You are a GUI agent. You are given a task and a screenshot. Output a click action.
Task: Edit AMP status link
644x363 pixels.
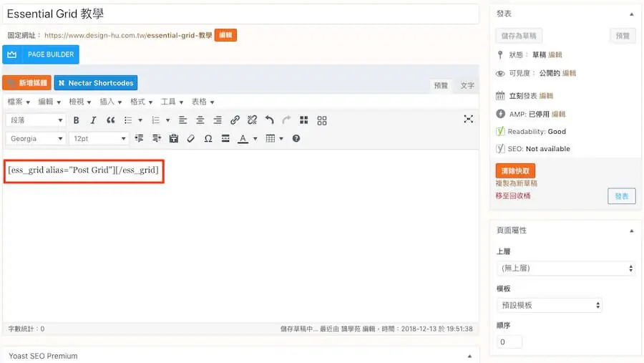[x=559, y=114]
